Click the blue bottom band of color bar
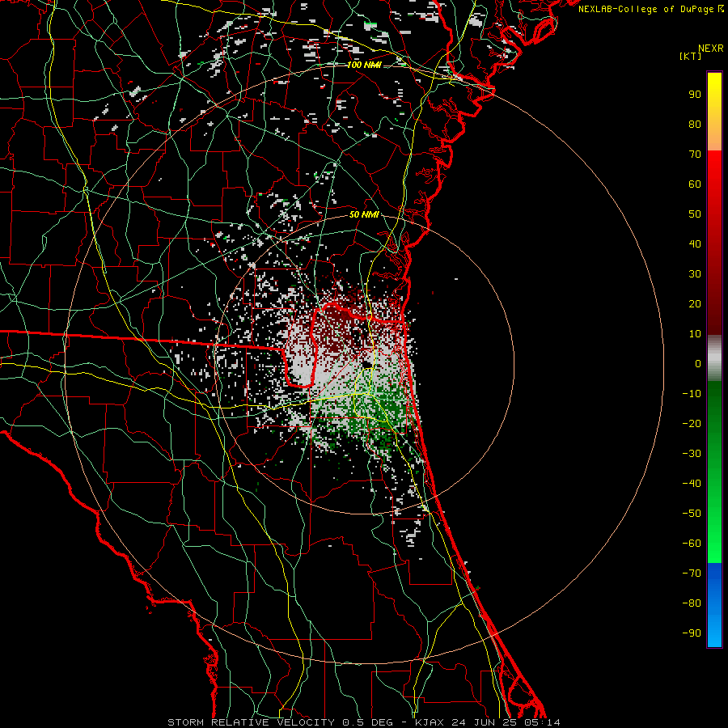The height and width of the screenshot is (728, 728). click(714, 605)
